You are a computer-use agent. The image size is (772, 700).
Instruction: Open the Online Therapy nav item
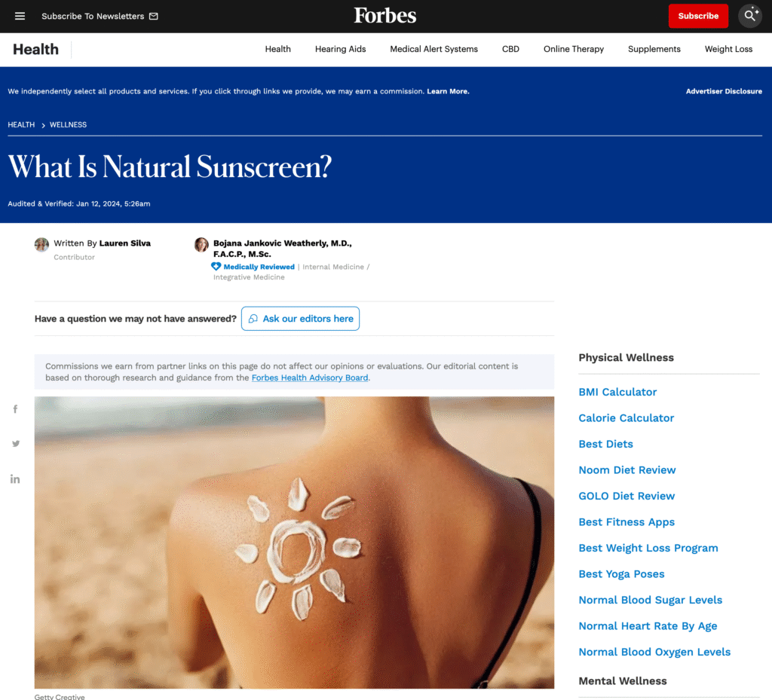pos(574,49)
